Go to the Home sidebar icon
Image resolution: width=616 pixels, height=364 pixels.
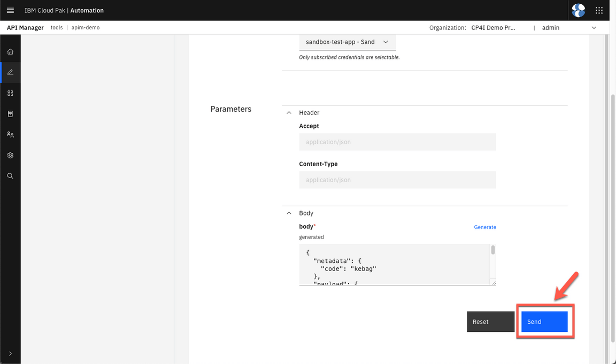[x=10, y=52]
